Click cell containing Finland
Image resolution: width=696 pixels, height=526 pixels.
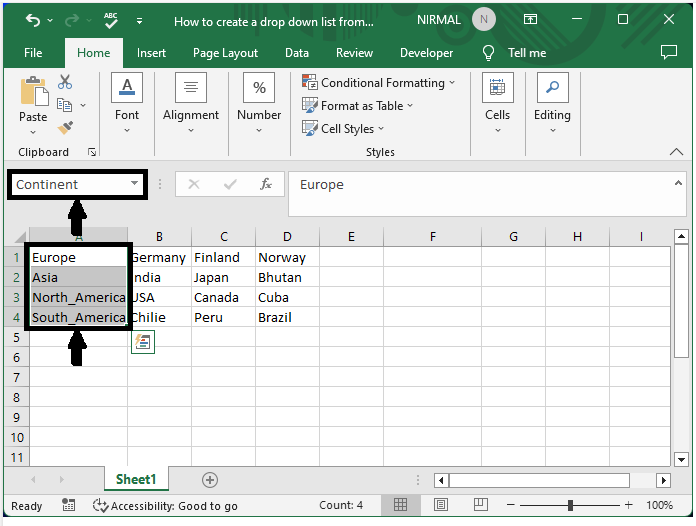pos(224,257)
